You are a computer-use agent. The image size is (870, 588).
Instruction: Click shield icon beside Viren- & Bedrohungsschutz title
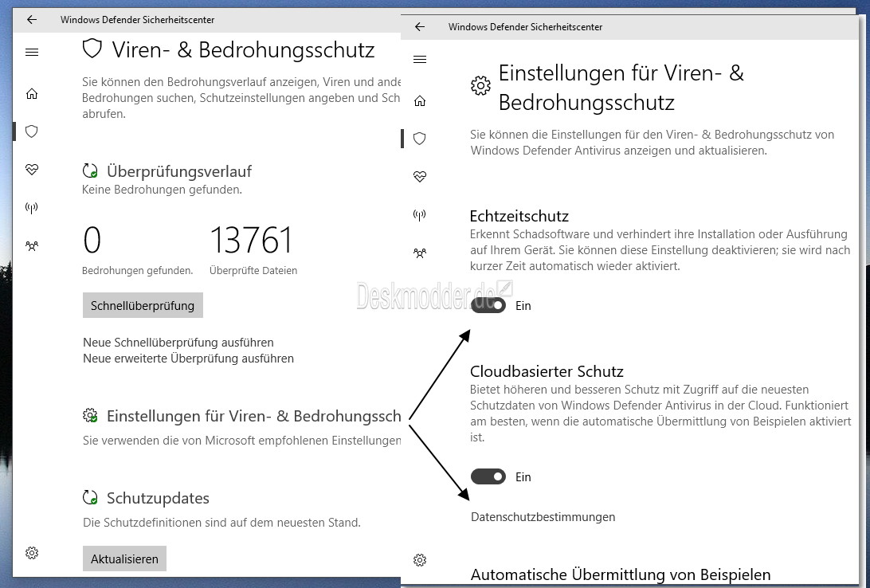(92, 49)
